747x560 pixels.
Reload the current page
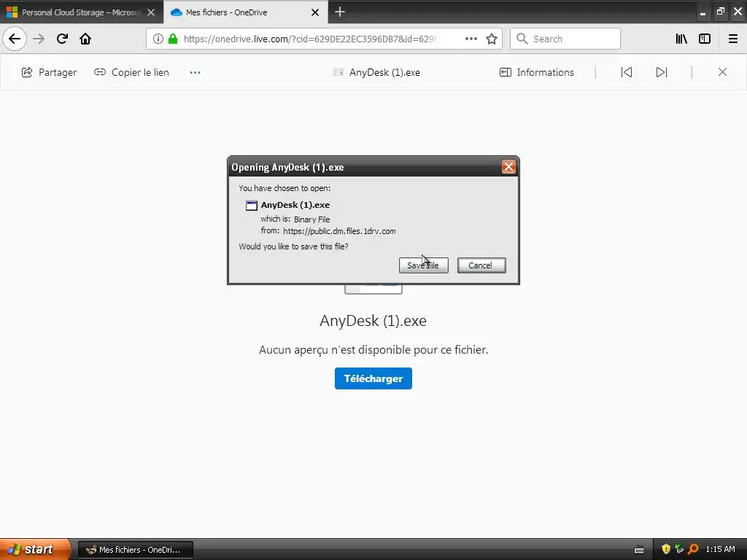point(62,39)
